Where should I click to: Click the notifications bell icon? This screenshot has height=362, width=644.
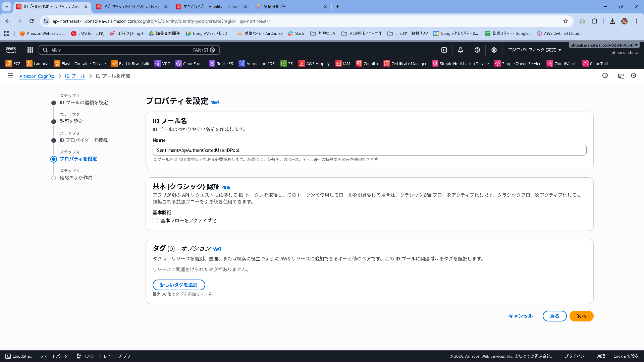pos(461,50)
